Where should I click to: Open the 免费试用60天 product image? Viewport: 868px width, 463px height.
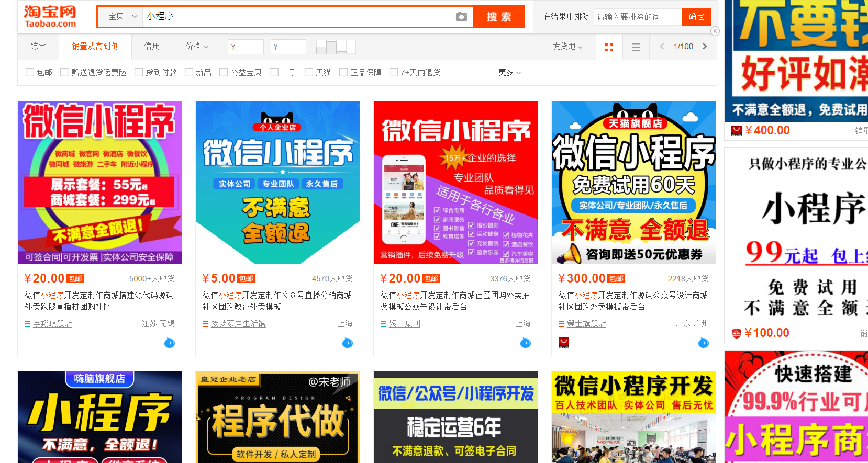coord(633,183)
